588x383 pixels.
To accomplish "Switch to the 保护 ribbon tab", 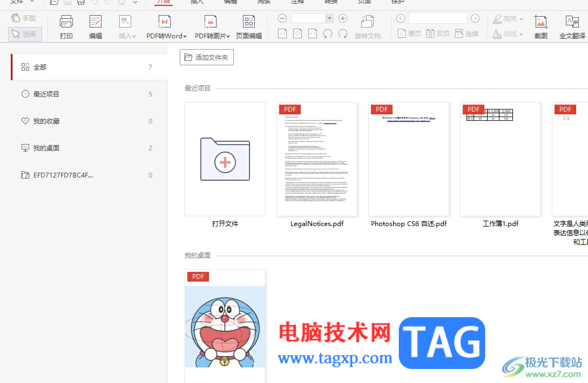I will pyautogui.click(x=397, y=2).
